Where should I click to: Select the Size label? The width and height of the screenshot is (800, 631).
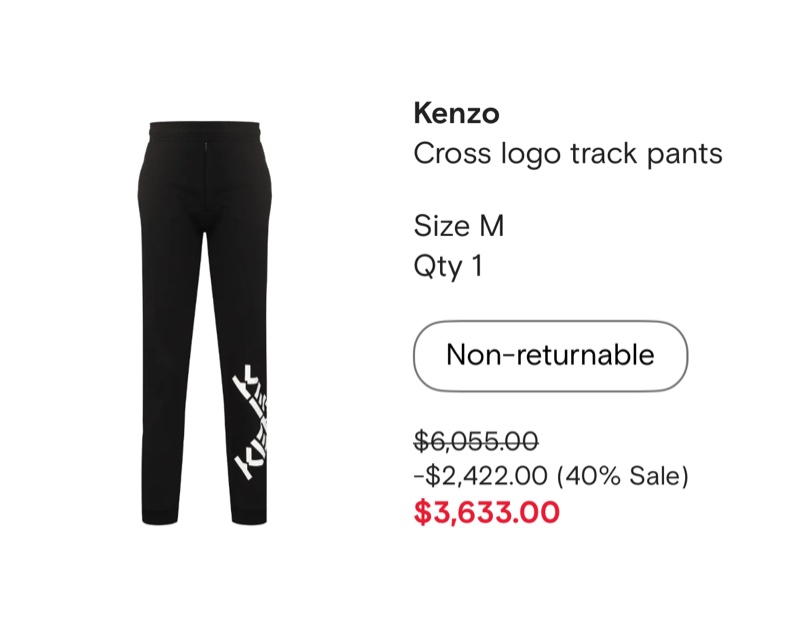[x=441, y=226]
